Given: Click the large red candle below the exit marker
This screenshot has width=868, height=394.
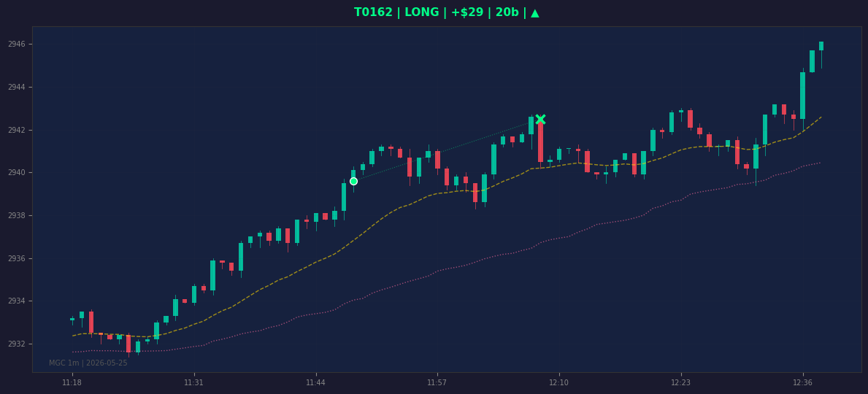Looking at the screenshot, I should [540, 142].
